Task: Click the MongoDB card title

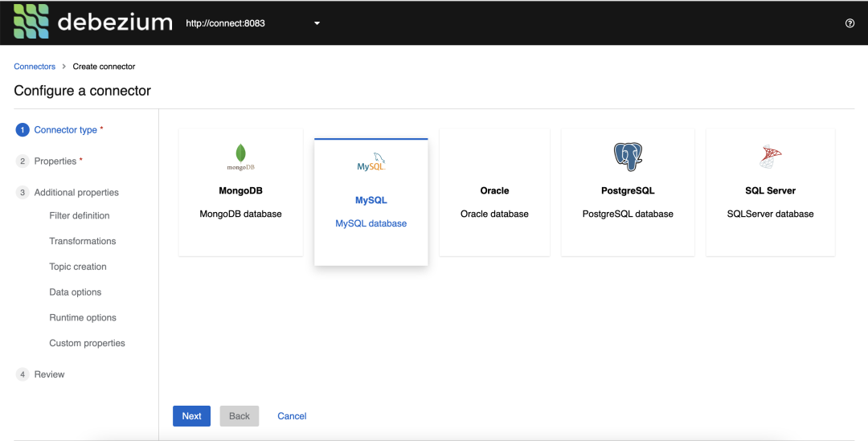Action: pyautogui.click(x=241, y=191)
